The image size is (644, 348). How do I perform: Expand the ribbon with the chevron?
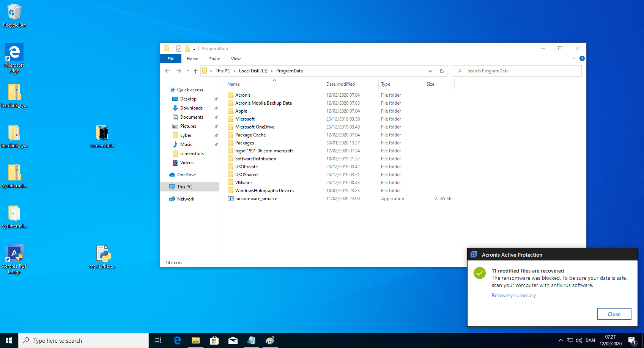click(573, 58)
